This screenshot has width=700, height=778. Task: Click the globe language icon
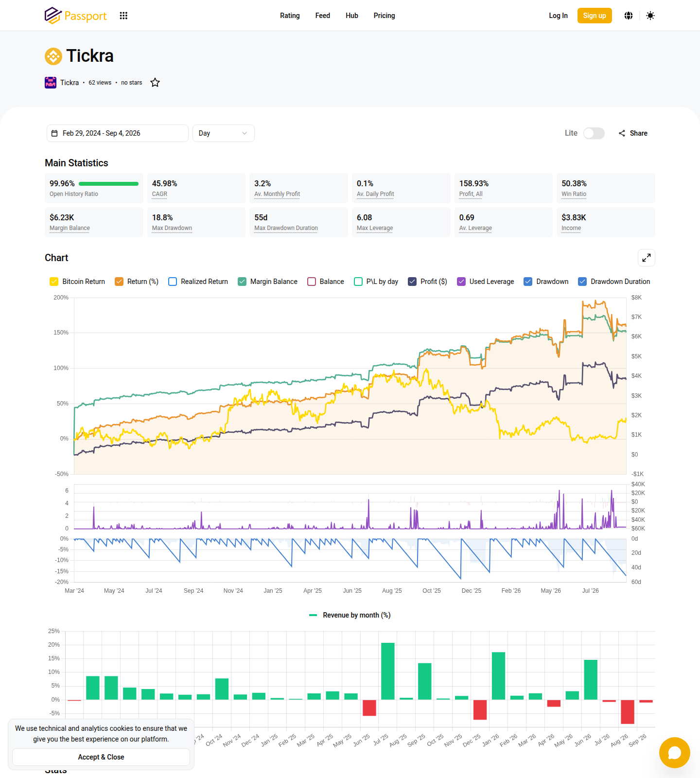tap(629, 16)
